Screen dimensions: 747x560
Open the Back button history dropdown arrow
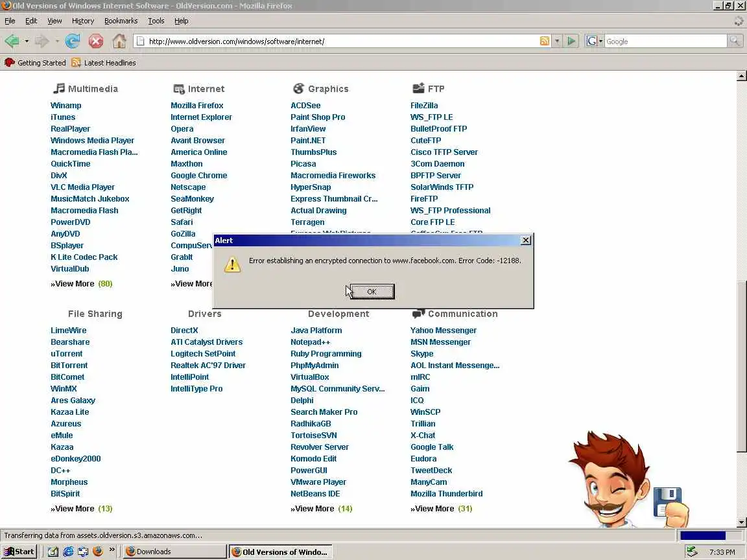click(27, 41)
